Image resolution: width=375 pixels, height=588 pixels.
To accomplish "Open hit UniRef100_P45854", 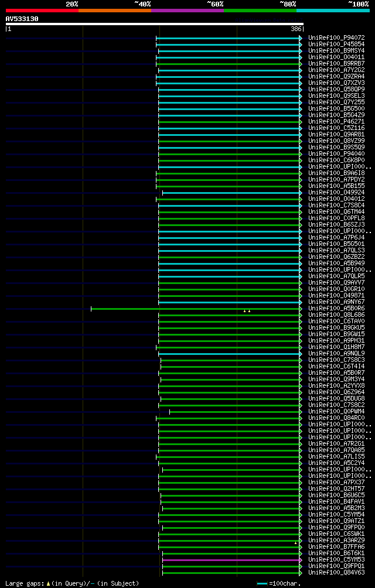I will (x=336, y=45).
